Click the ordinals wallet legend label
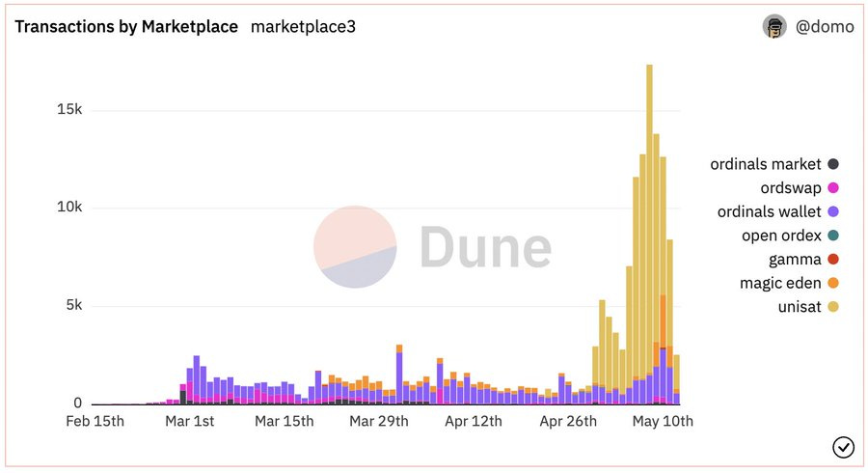This screenshot has height=473, width=868. pyautogui.click(x=769, y=211)
